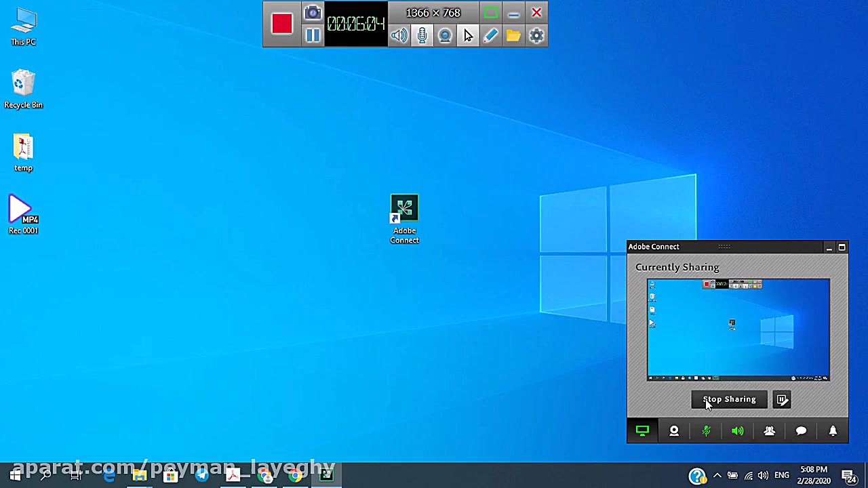Open the recorder's pen annotation tool
The width and height of the screenshot is (868, 488).
point(490,35)
